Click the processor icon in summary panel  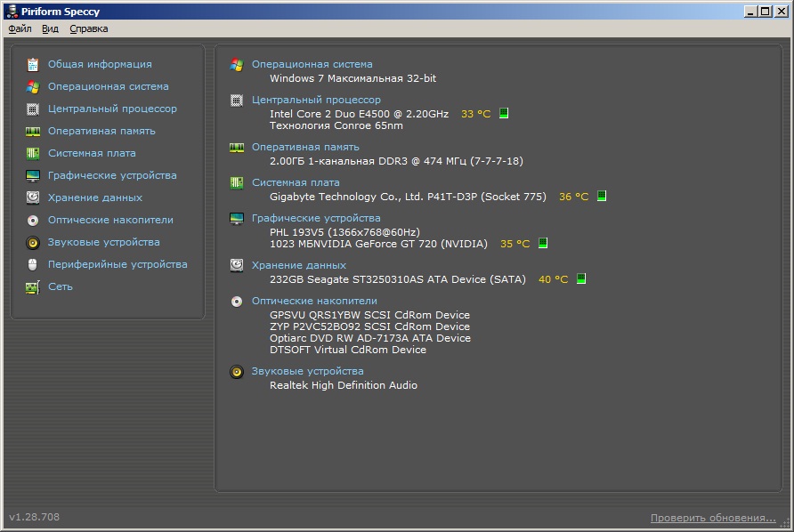[x=237, y=101]
